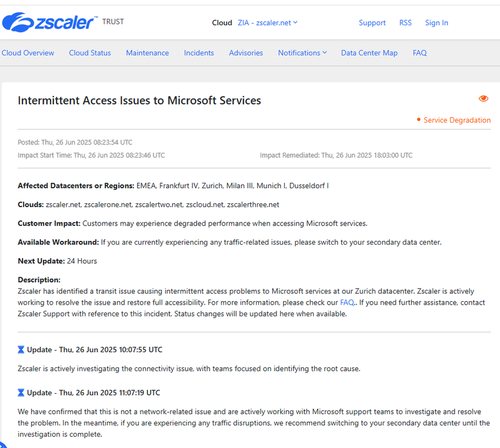Screen dimensions: 500x448
Task: Open the Cloud ZIA - zscaler.net dropdown
Action: click(x=267, y=22)
